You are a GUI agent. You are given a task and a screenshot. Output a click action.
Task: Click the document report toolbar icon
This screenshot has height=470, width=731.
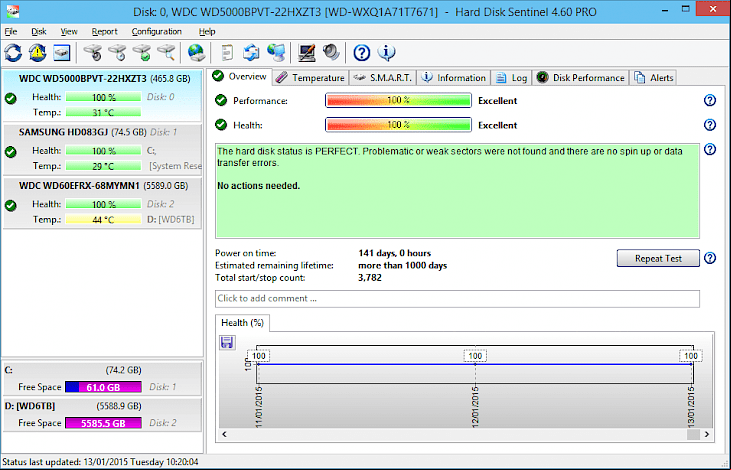click(x=227, y=53)
